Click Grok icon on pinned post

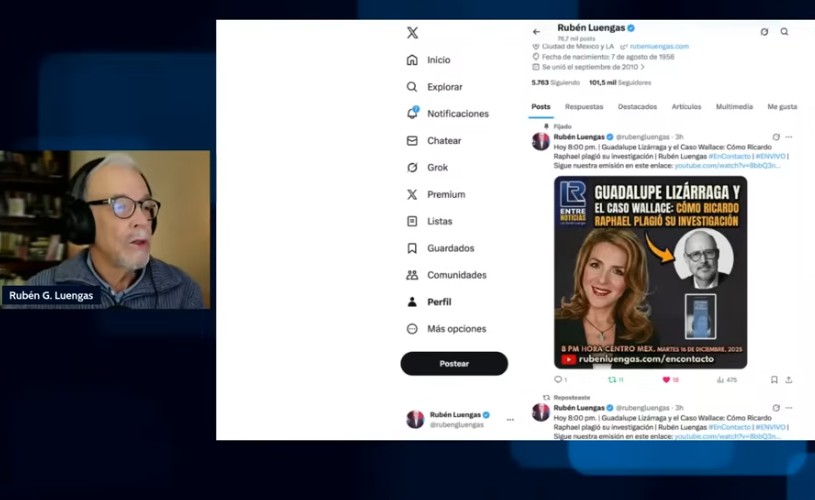(x=775, y=137)
